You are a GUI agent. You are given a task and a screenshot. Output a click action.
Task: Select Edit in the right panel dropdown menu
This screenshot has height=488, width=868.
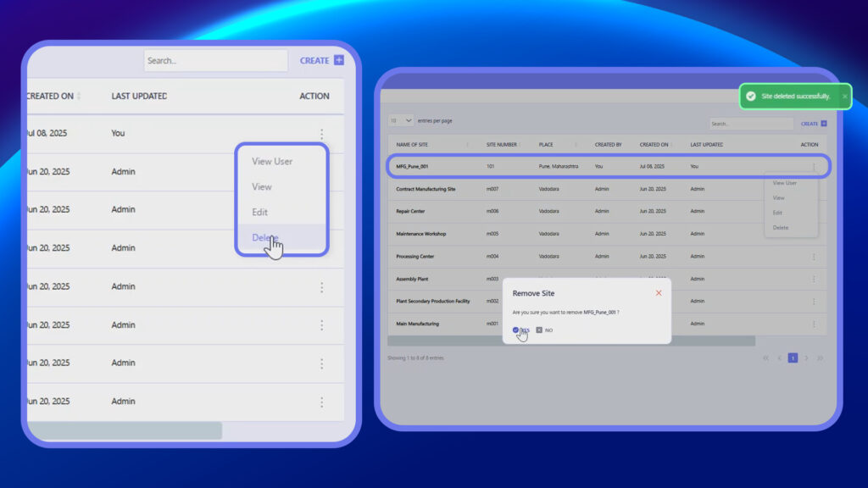(x=777, y=213)
